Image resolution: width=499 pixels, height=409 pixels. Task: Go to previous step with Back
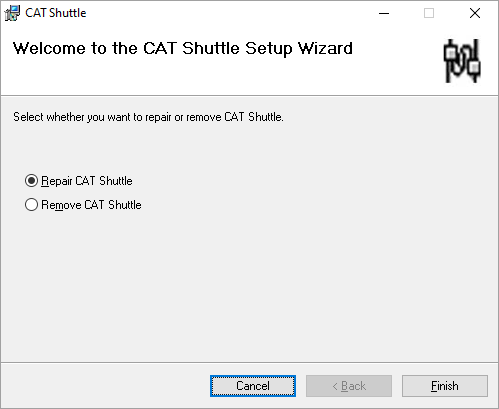pos(349,386)
